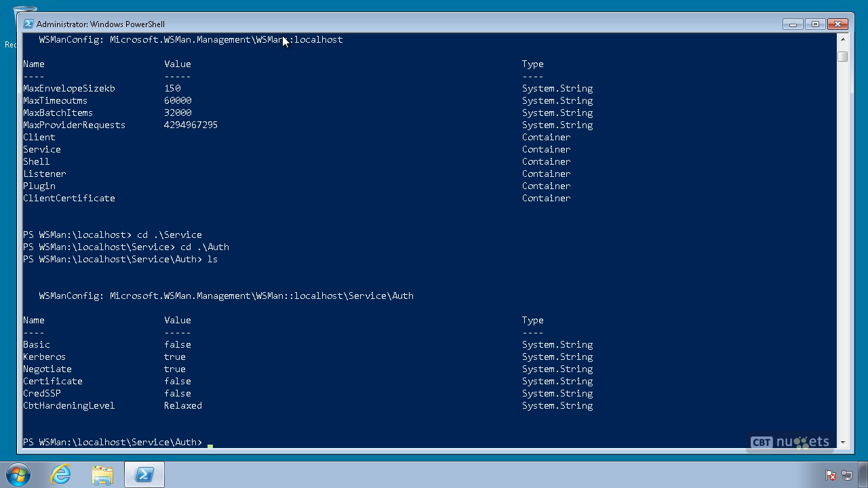Click the vertical scrollbar thumb
This screenshot has width=868, height=488.
click(x=842, y=56)
